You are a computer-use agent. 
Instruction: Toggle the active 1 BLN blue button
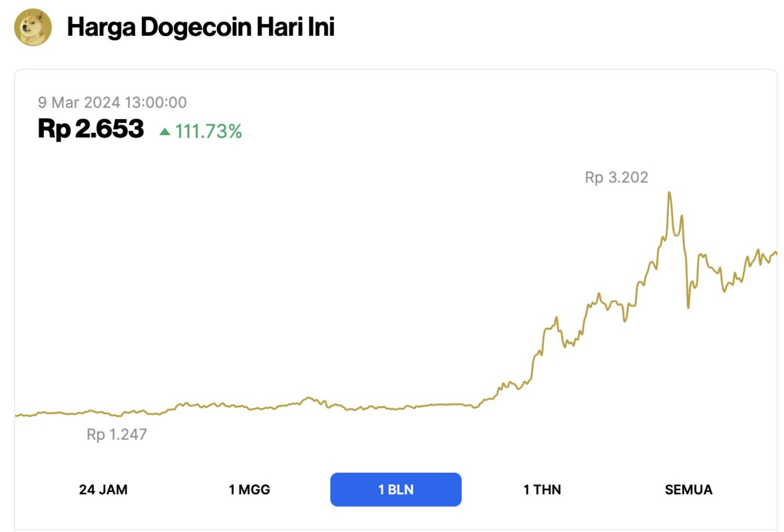(x=395, y=489)
